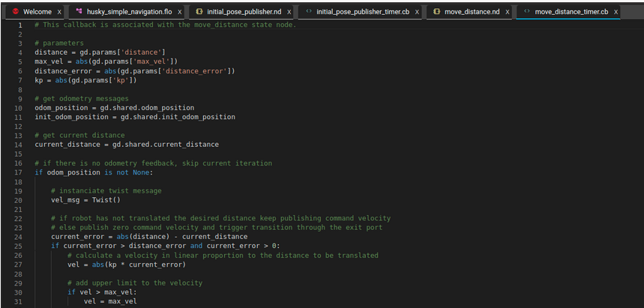
Task: Open the husky_simple_navigation.flo tab
Action: tap(130, 12)
